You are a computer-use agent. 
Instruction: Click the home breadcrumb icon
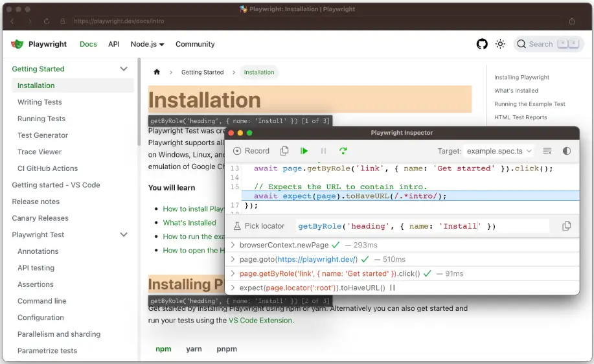click(157, 72)
